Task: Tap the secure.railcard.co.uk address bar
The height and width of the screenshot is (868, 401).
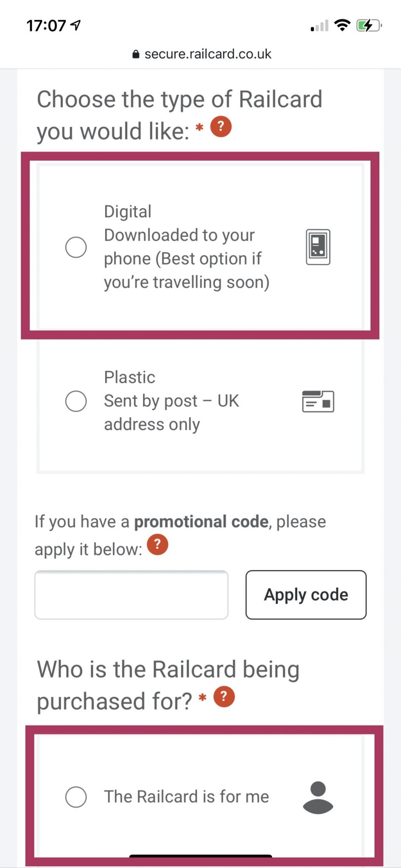Action: pos(208,54)
